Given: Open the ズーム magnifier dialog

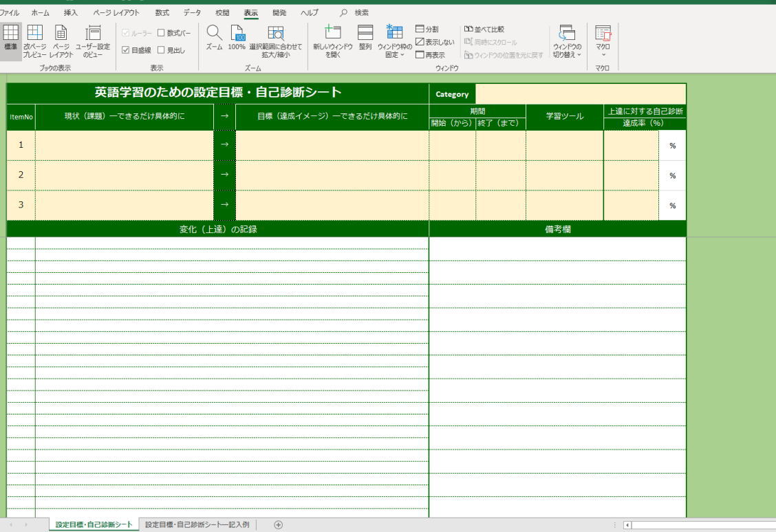Looking at the screenshot, I should (214, 38).
